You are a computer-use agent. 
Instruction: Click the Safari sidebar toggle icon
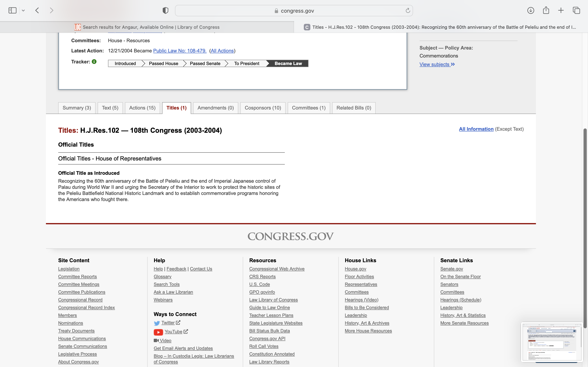[12, 10]
